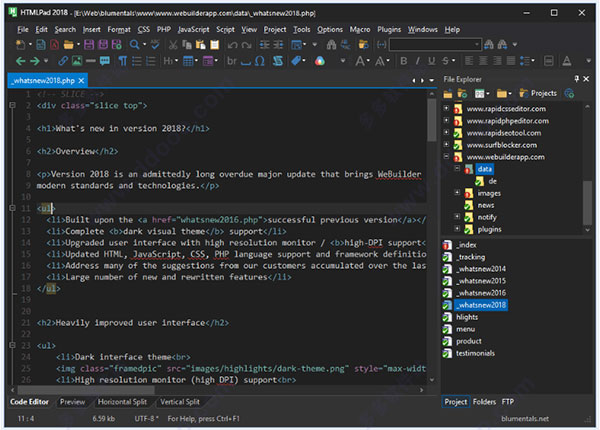Click the horizontal scrollbar under the code editor

coord(218,390)
